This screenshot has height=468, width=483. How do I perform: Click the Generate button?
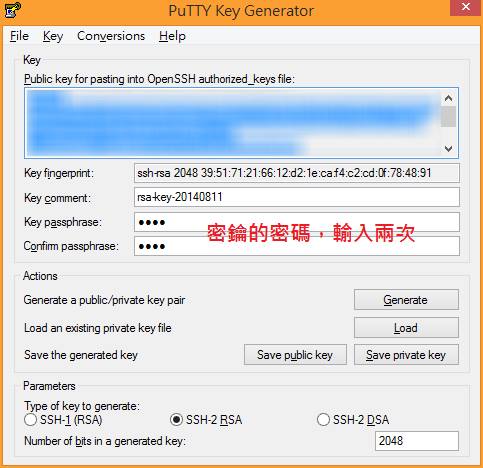[406, 300]
